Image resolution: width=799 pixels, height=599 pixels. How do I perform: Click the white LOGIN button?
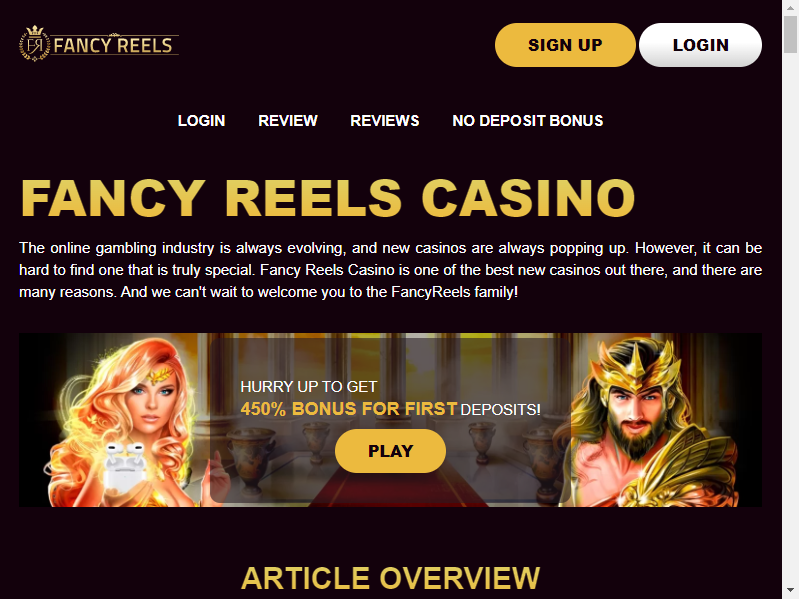tap(700, 45)
